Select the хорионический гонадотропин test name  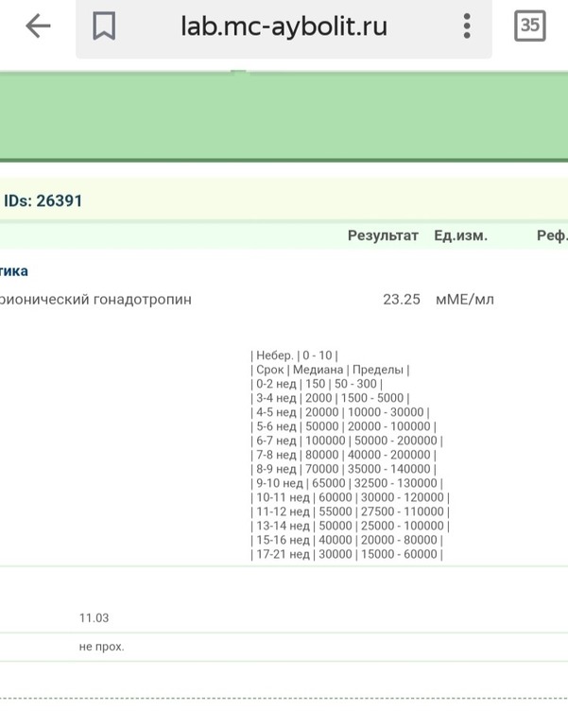pos(95,299)
